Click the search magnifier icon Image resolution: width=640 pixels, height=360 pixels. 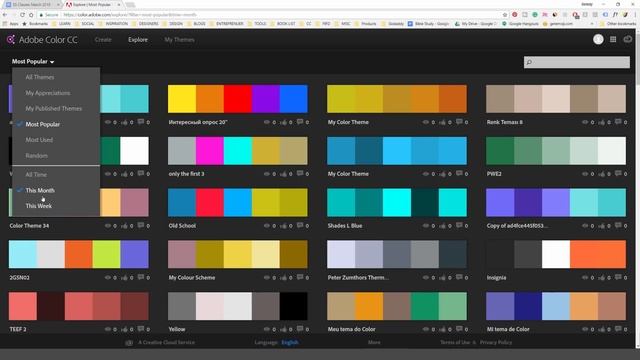pyautogui.click(x=529, y=62)
